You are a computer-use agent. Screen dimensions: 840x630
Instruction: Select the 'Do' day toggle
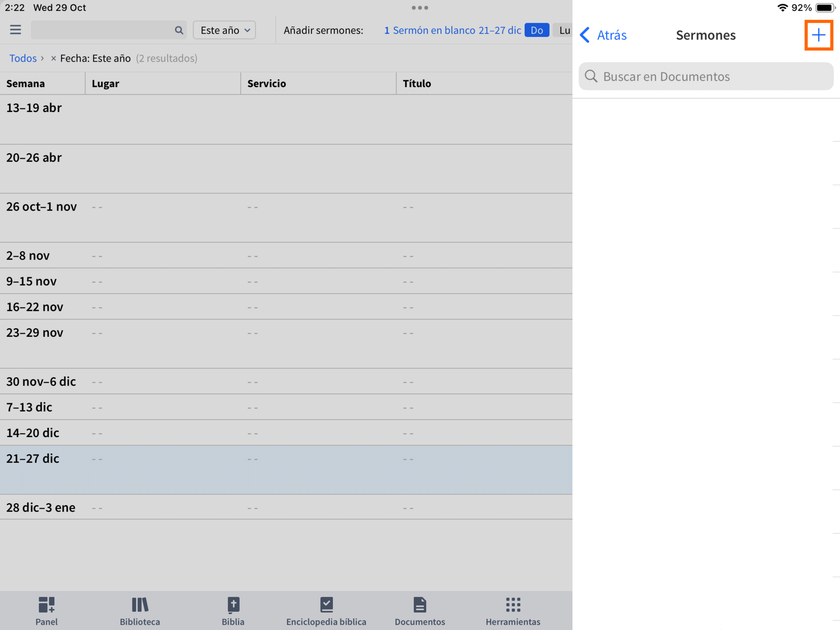[537, 30]
